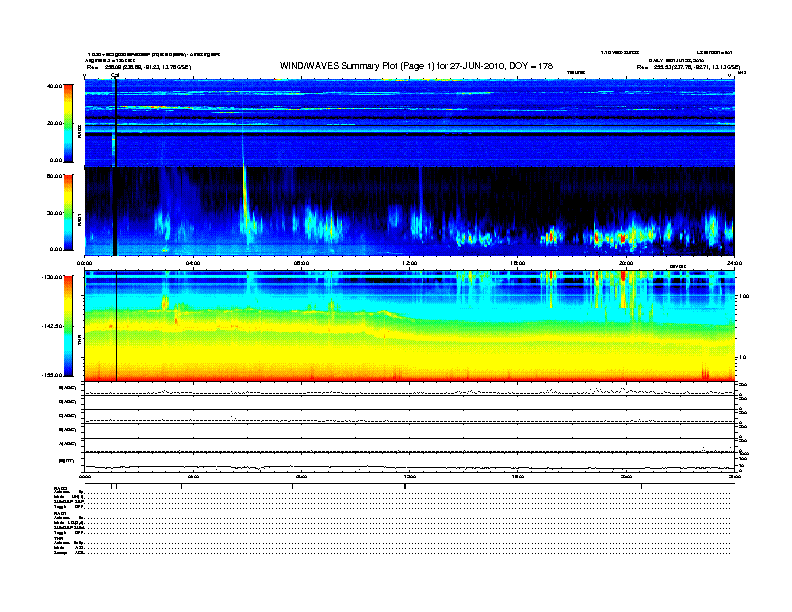Click the RAD2 axis label beside its color bar
This screenshot has height=612, width=792.
(x=79, y=132)
